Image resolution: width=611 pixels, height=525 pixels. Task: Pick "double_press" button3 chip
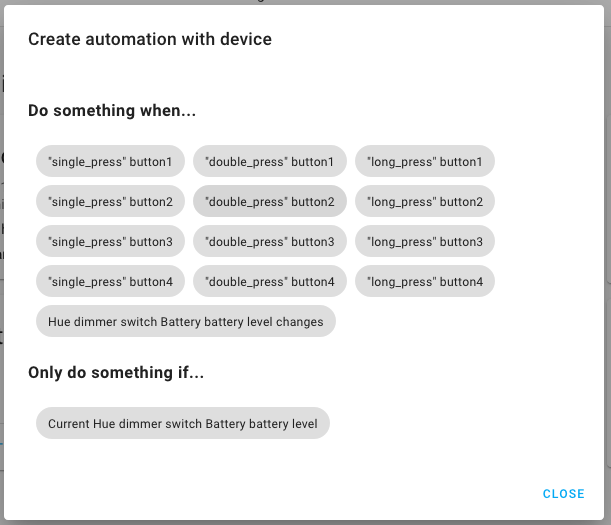[269, 242]
